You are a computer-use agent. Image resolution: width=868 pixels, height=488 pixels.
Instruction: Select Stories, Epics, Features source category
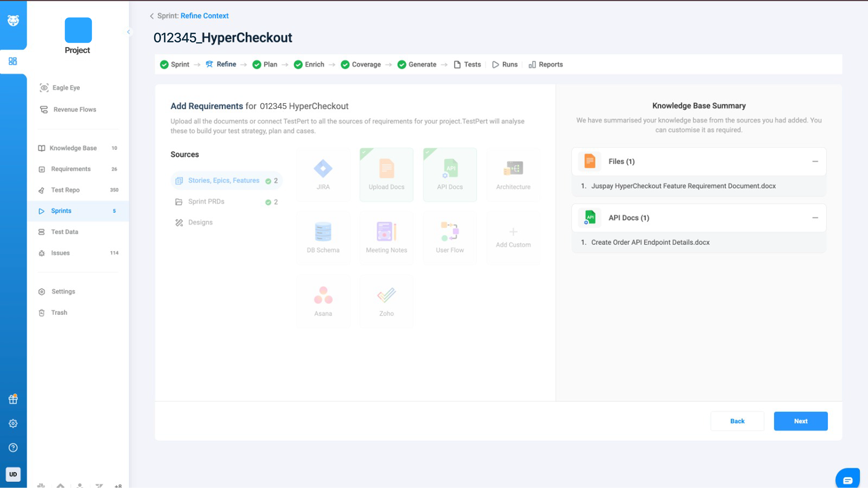pyautogui.click(x=226, y=181)
